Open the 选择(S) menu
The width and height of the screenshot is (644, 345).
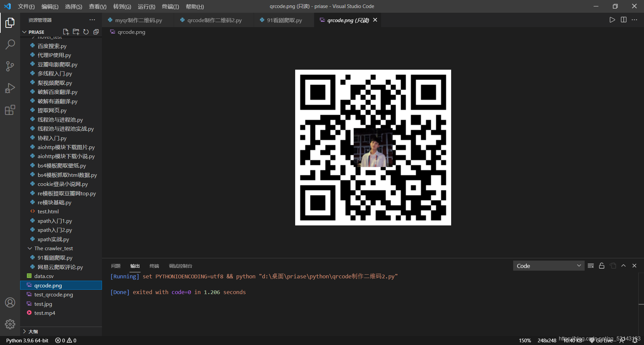point(73,6)
